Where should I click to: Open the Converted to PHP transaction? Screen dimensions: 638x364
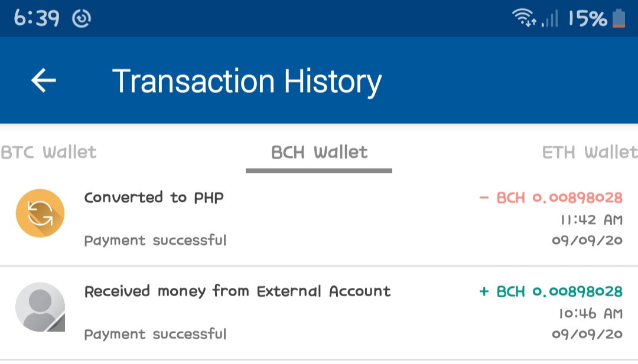pos(319,219)
